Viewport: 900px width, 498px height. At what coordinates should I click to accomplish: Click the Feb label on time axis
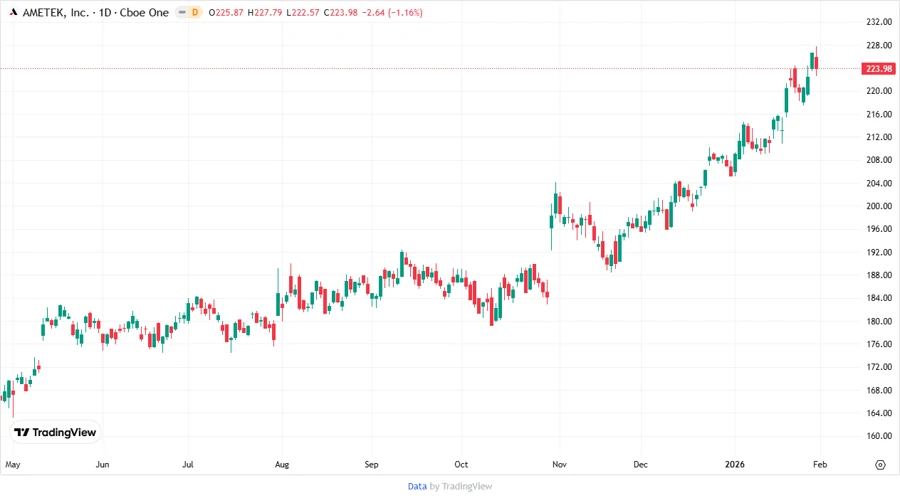coord(820,465)
